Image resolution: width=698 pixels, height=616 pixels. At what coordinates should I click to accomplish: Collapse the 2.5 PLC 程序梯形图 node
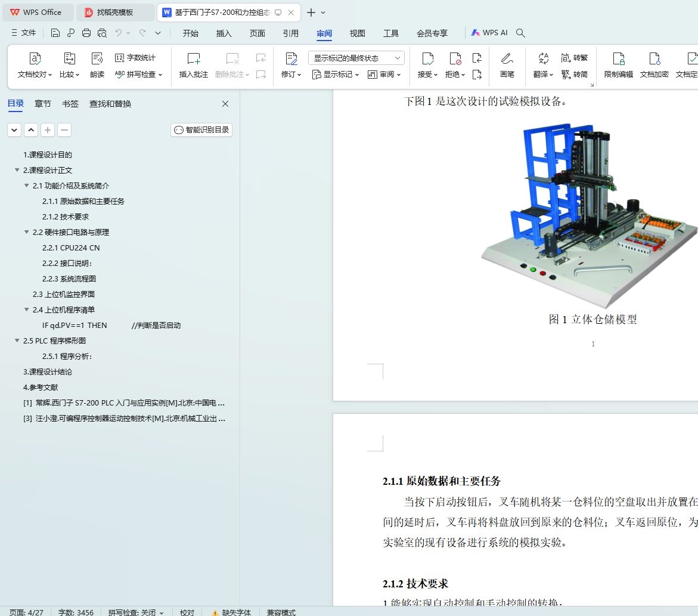pos(17,340)
